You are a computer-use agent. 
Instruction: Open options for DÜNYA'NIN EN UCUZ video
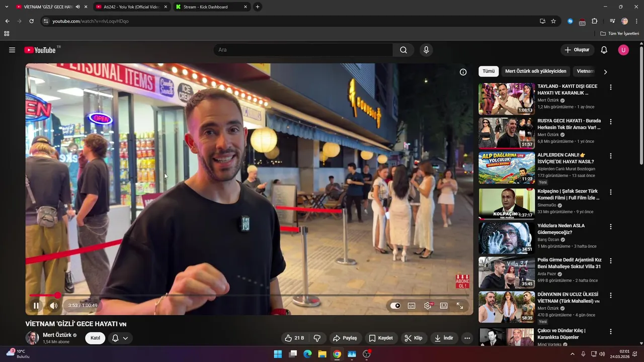click(x=611, y=295)
